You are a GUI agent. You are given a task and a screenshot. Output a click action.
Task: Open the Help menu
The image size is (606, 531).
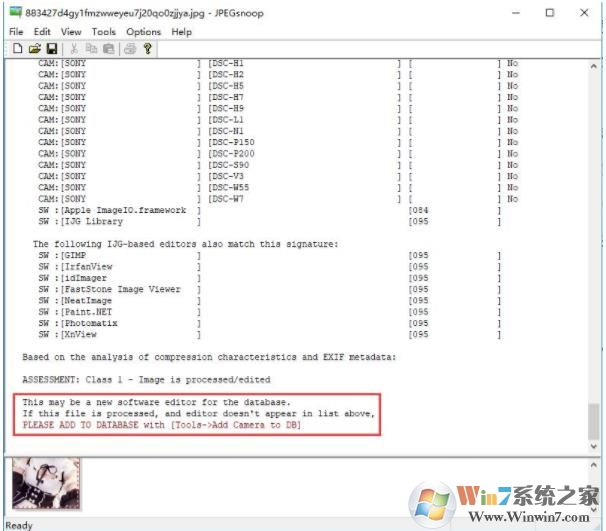[x=181, y=32]
